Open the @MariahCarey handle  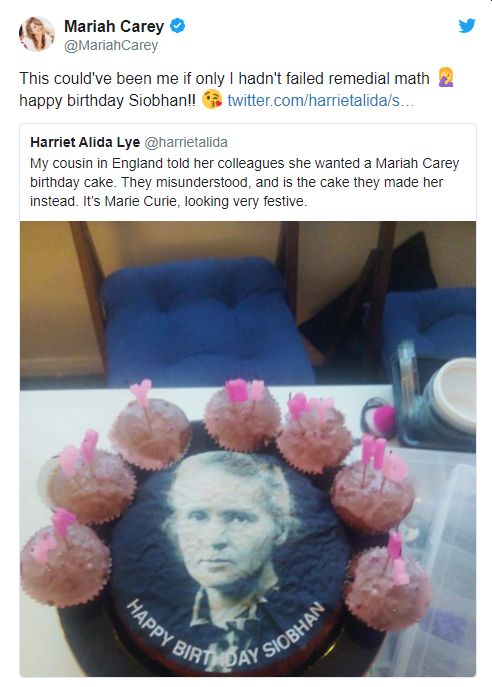(x=111, y=46)
